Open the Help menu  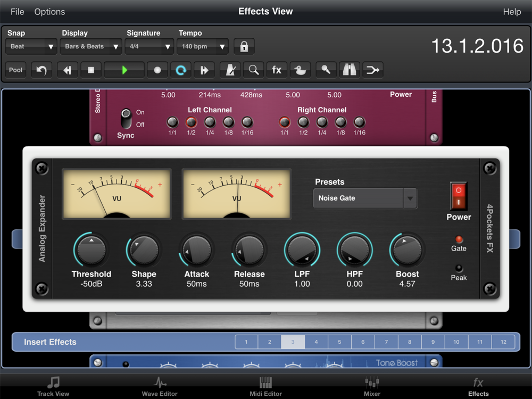(512, 12)
